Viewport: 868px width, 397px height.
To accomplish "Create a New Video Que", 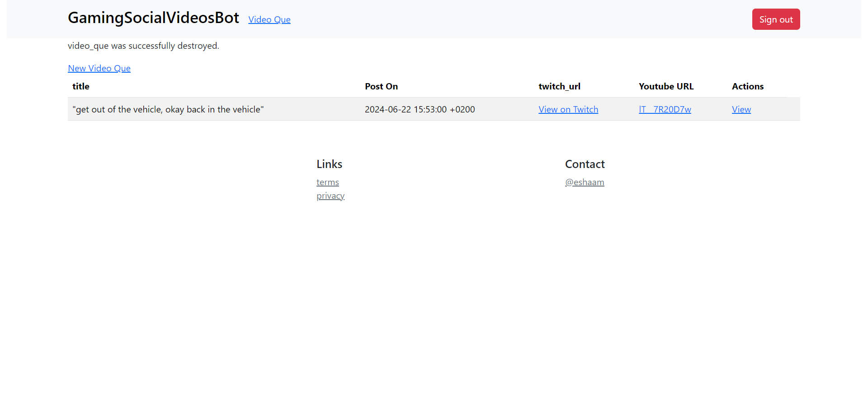I will (99, 68).
